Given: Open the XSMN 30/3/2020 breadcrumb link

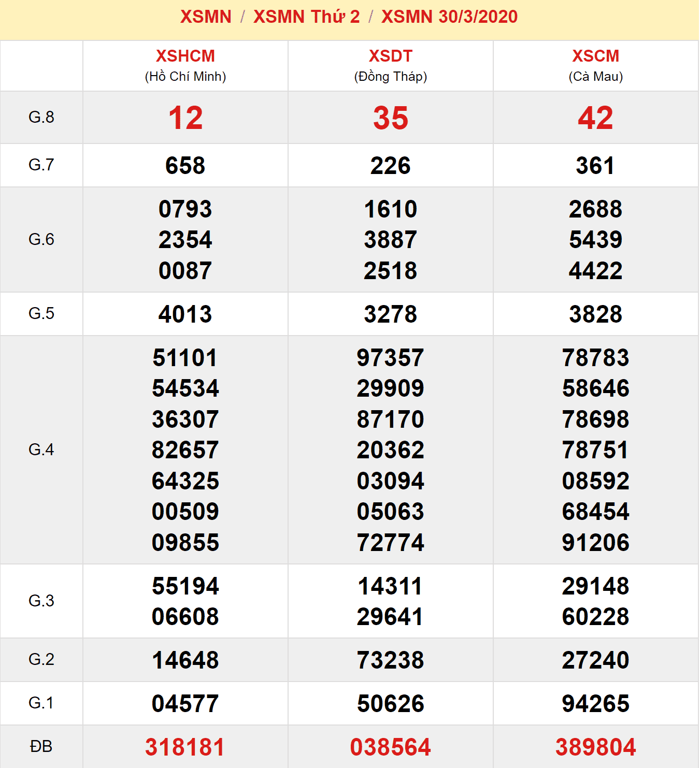Looking at the screenshot, I should 449,17.
